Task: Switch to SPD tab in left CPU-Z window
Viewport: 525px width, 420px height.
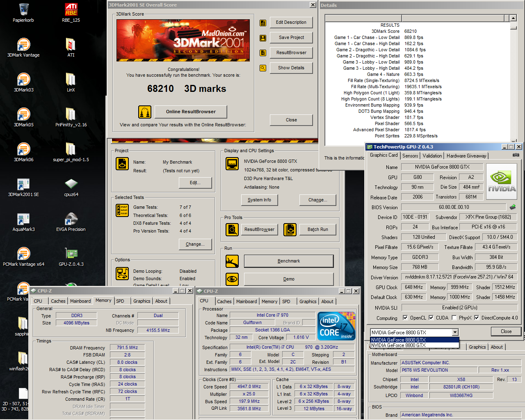Action: pos(120,301)
